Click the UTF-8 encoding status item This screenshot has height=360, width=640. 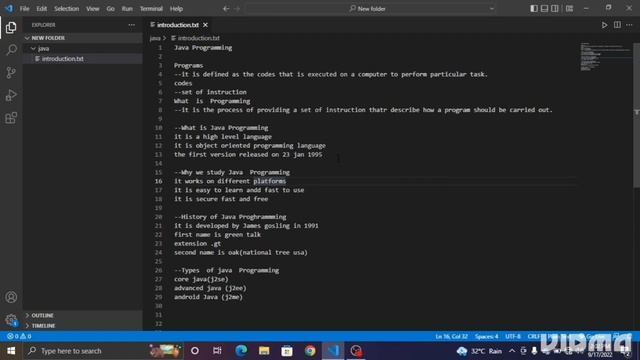(x=513, y=336)
